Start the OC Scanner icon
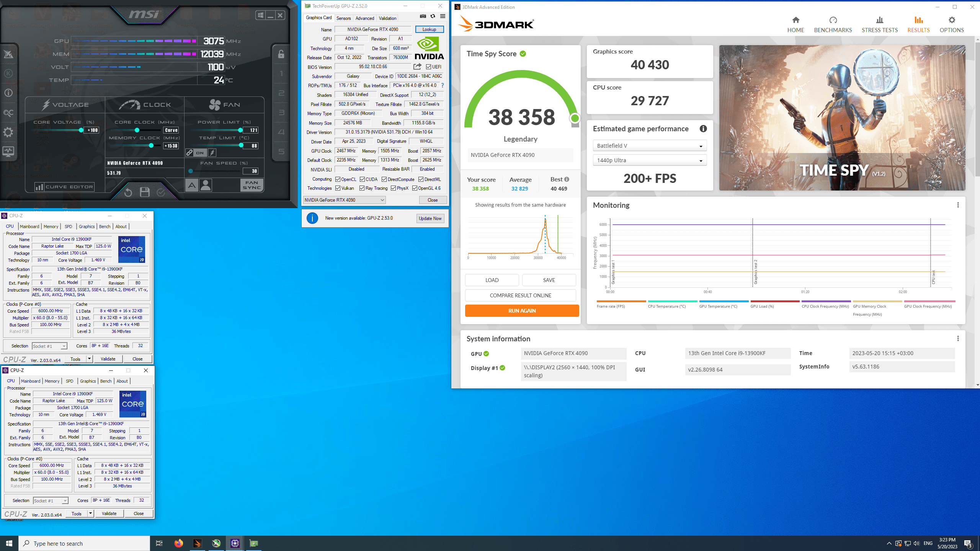Viewport: 980px width, 551px height. [x=8, y=113]
